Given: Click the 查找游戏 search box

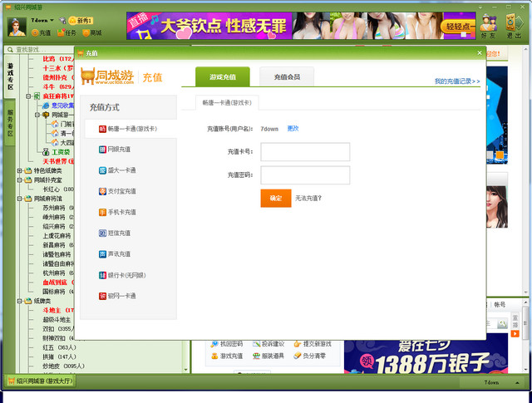Looking at the screenshot, I should (42, 50).
